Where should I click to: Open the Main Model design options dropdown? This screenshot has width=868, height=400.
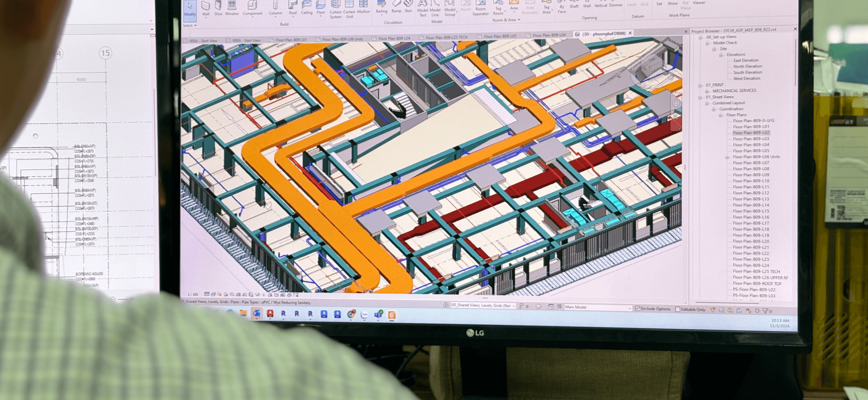tap(598, 307)
